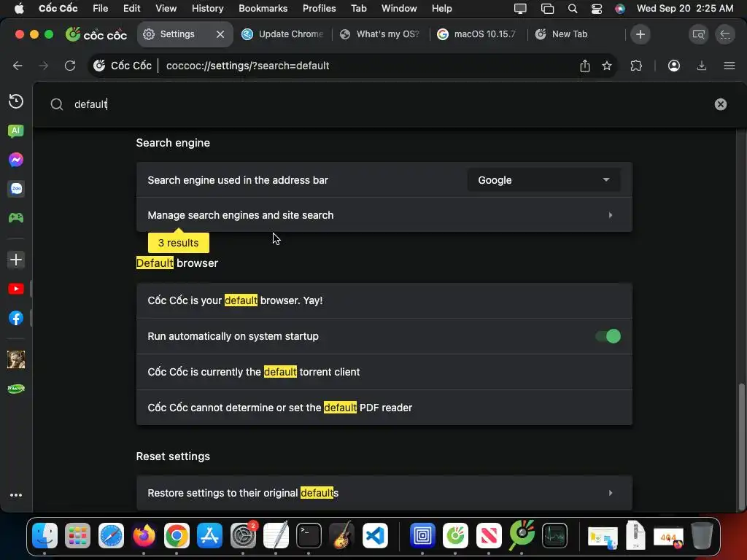Expand Restore settings to original defaults
This screenshot has width=747, height=560.
point(384,493)
